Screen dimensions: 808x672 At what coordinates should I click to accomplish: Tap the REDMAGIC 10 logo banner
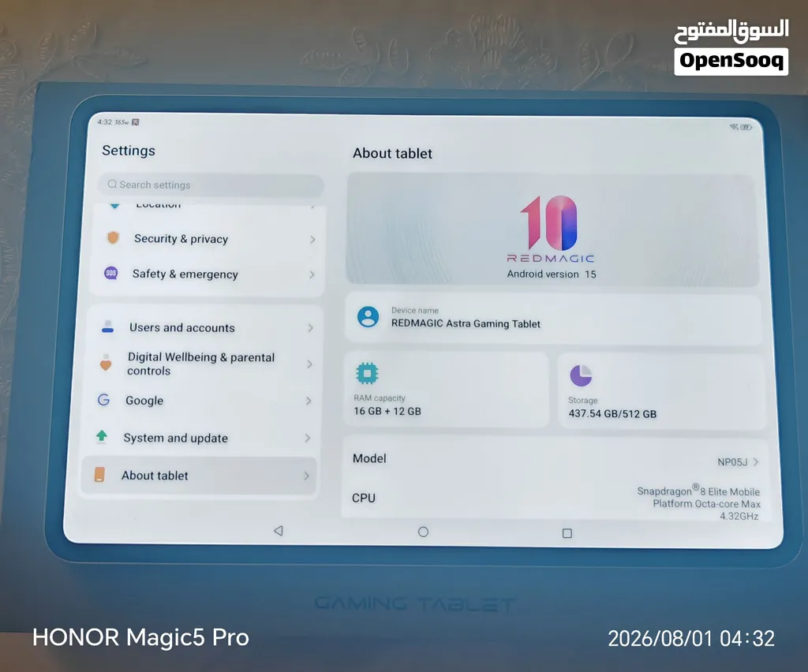[x=552, y=230]
